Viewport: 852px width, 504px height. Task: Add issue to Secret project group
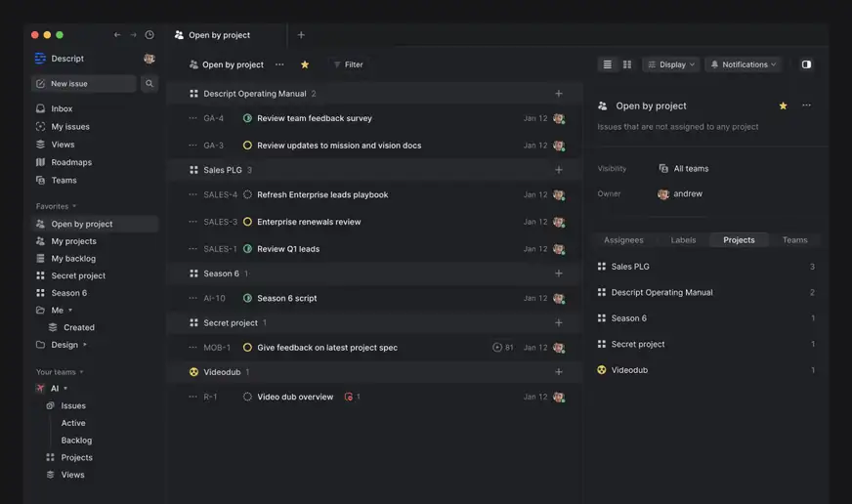559,322
